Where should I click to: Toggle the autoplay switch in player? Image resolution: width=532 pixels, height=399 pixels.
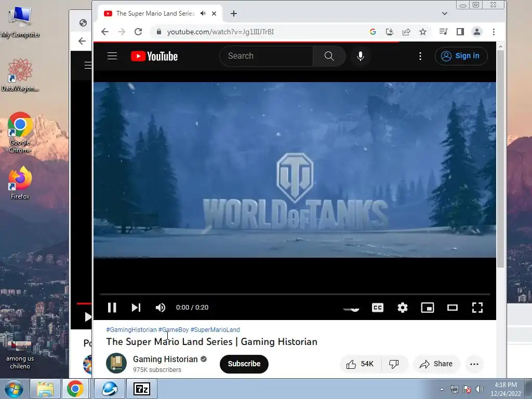[x=351, y=309]
